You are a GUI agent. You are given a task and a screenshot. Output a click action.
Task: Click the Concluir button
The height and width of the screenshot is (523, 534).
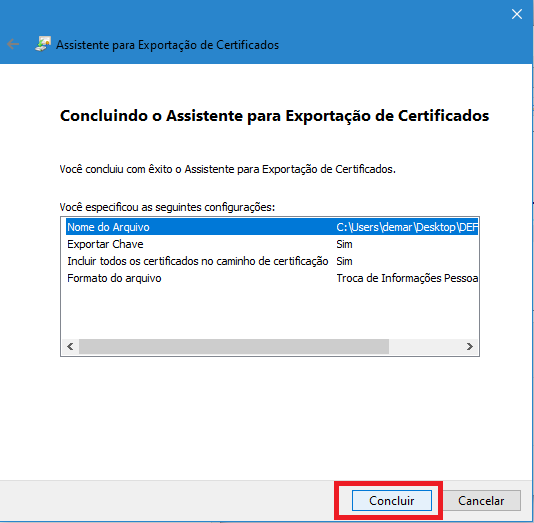pos(392,501)
